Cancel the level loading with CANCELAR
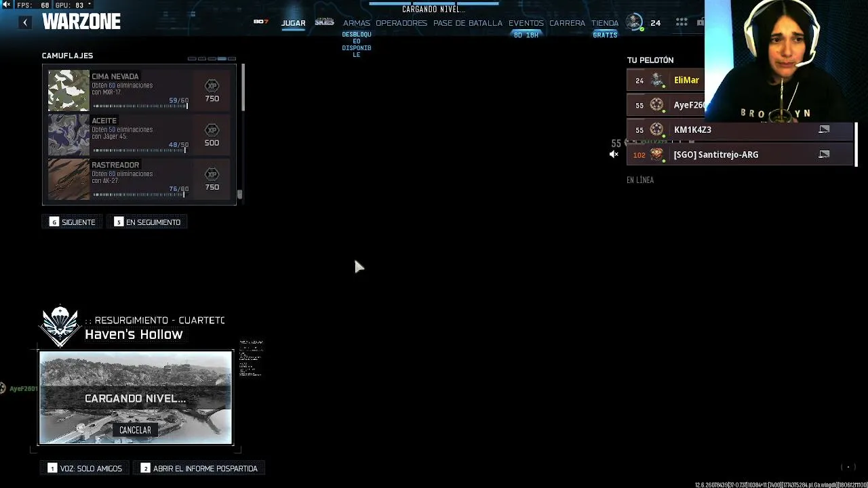 click(x=135, y=430)
